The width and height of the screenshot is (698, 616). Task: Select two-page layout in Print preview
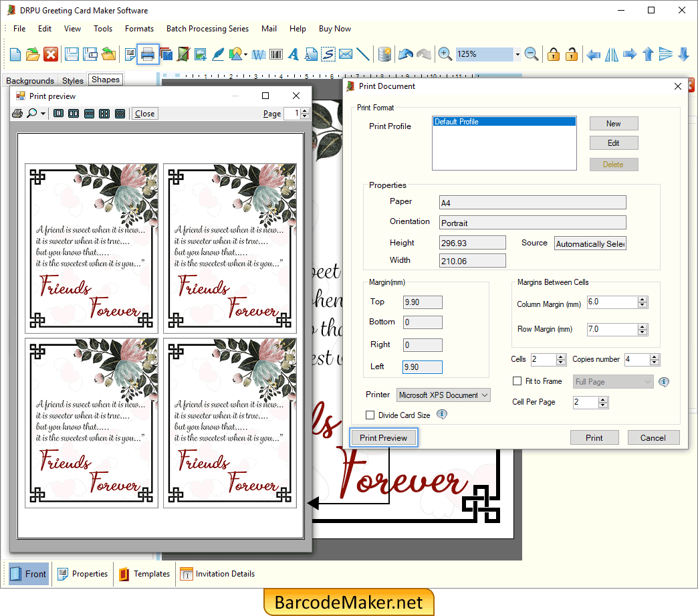click(x=74, y=114)
